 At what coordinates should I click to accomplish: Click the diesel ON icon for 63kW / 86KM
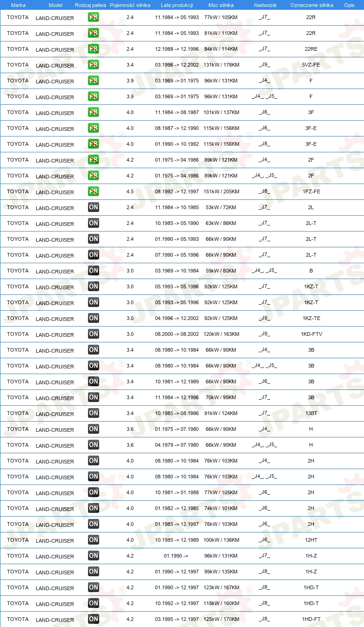pyautogui.click(x=94, y=223)
